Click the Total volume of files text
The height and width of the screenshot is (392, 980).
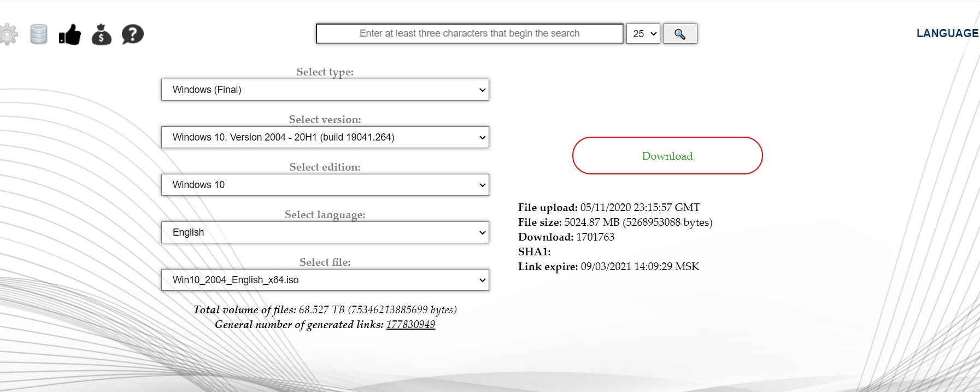325,310
